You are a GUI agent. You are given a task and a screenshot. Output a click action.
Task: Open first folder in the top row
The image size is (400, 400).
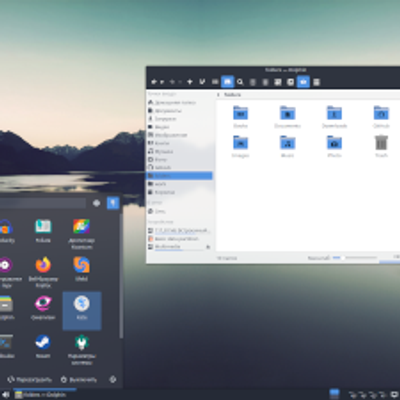click(240, 117)
